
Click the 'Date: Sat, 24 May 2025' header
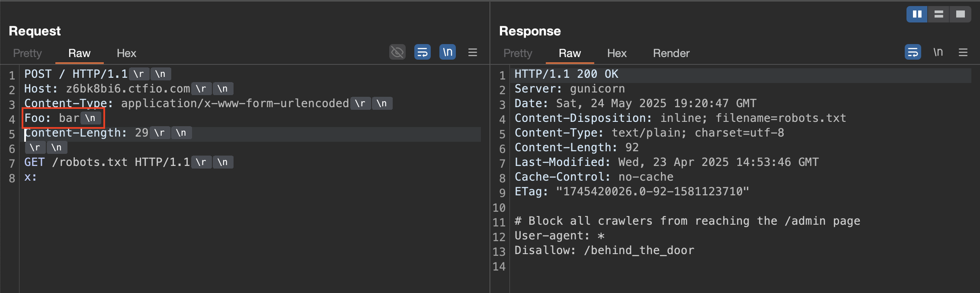(635, 103)
